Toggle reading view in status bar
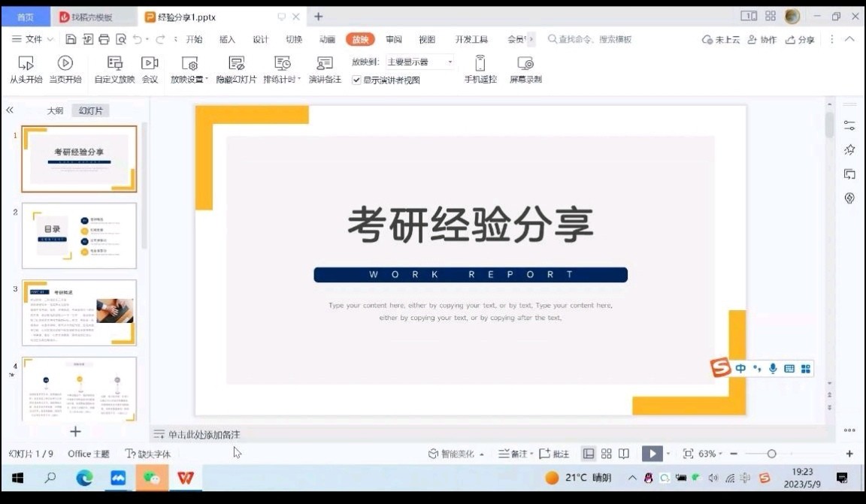This screenshot has width=866, height=504. [x=624, y=454]
